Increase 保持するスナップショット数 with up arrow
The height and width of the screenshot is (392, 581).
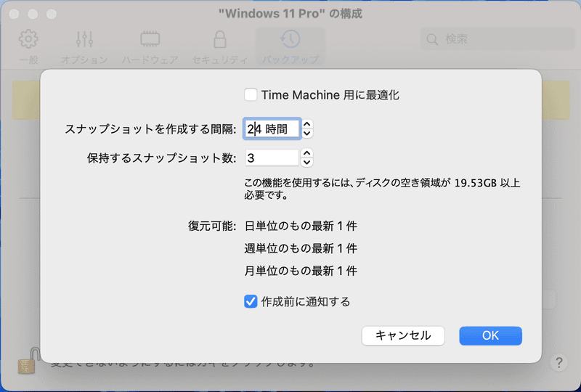click(x=306, y=152)
